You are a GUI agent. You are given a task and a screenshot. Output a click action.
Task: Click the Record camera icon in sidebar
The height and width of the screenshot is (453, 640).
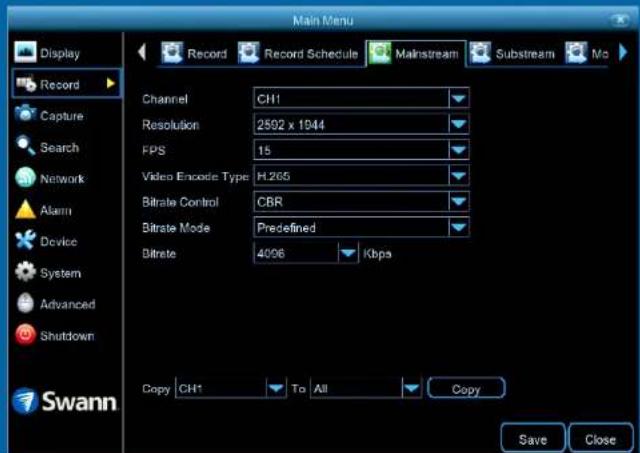(26, 83)
